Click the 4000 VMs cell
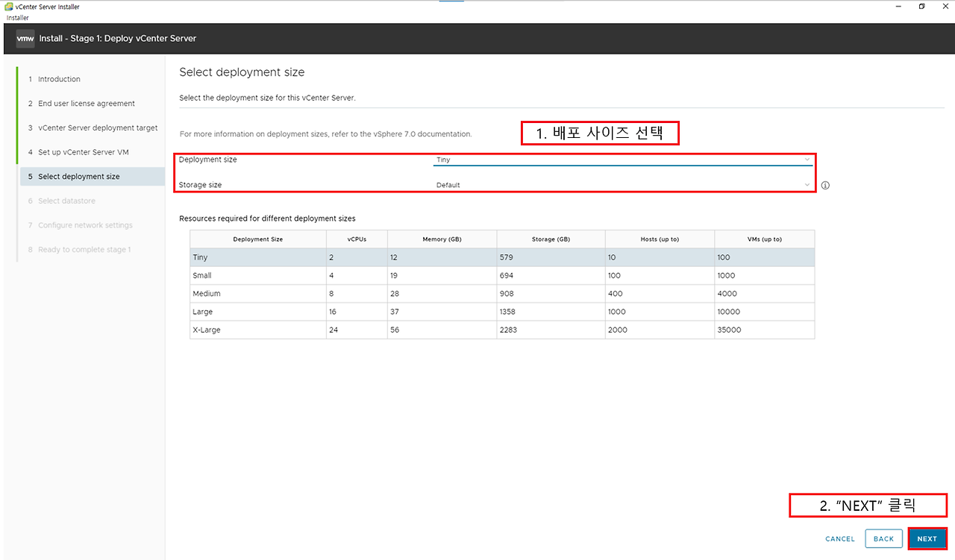The height and width of the screenshot is (560, 955). [765, 293]
